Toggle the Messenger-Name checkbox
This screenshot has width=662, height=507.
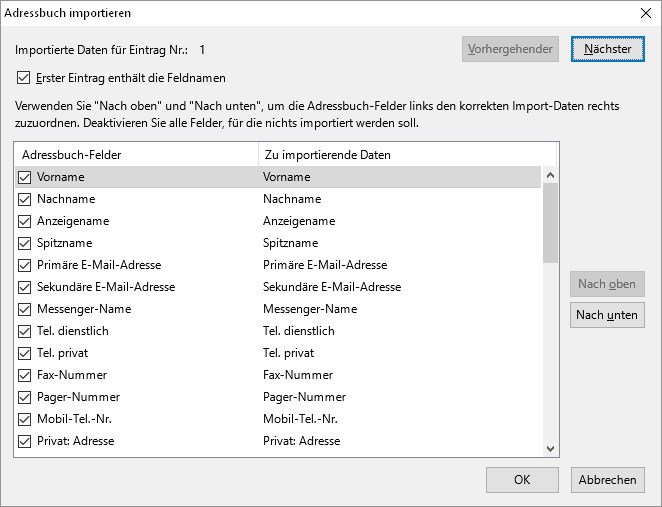24,309
